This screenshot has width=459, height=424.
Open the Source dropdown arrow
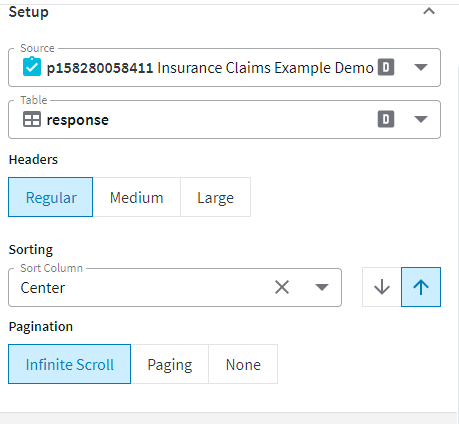421,67
